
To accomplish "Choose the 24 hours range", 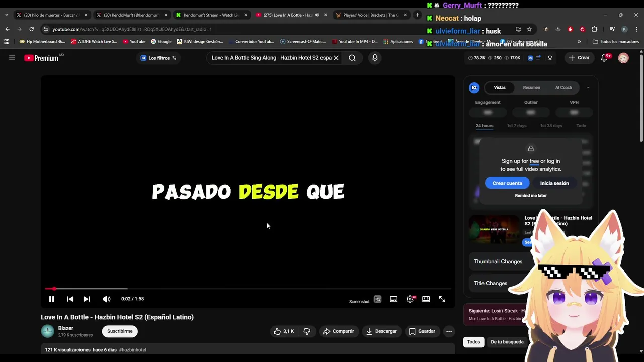I will [485, 126].
